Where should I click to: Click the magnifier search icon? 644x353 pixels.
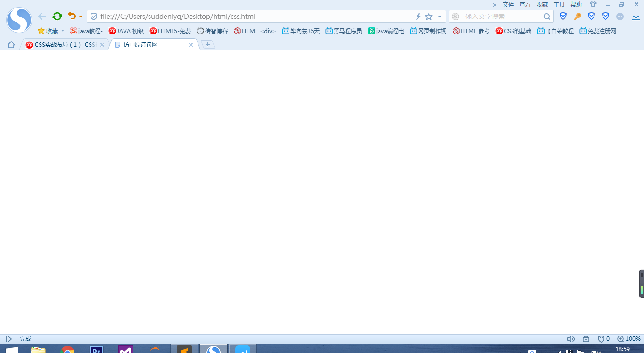tap(547, 17)
